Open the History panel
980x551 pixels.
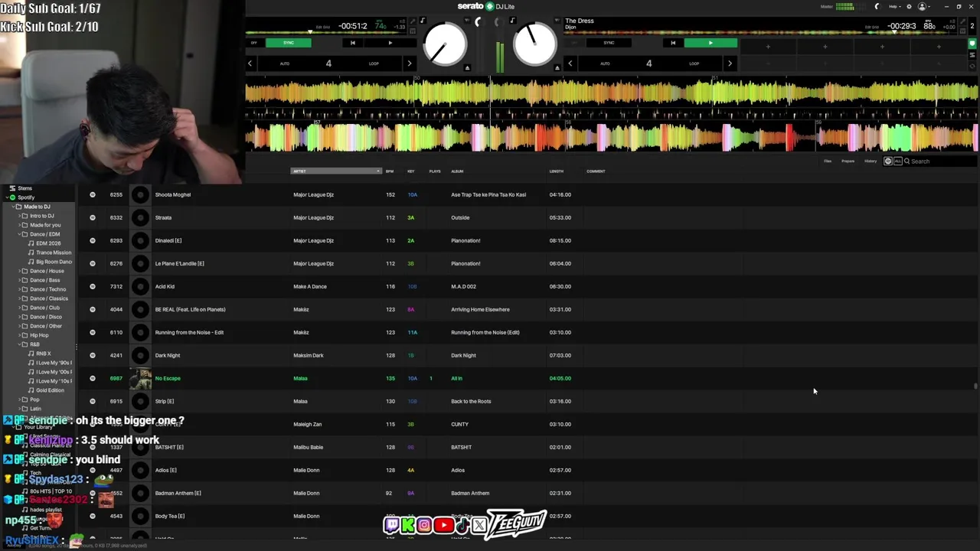pos(871,161)
